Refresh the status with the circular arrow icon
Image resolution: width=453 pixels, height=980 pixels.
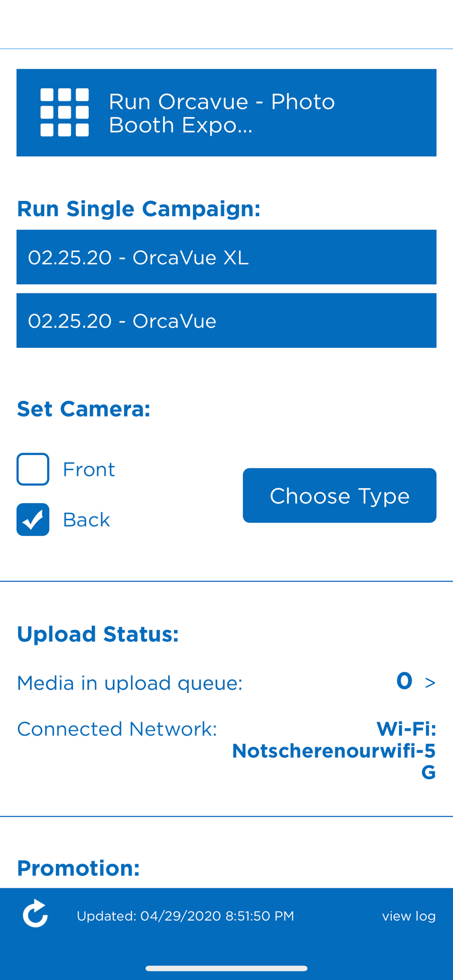pyautogui.click(x=35, y=914)
